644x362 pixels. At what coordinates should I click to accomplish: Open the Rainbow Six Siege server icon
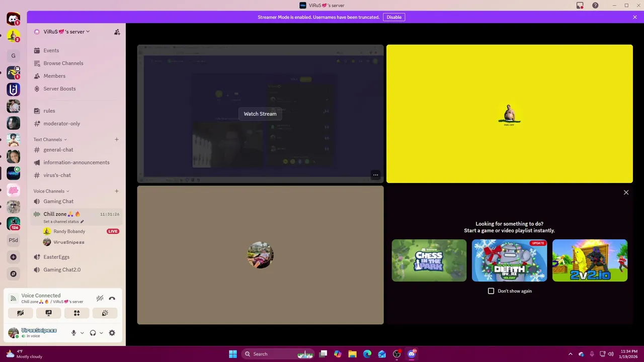pos(14,89)
